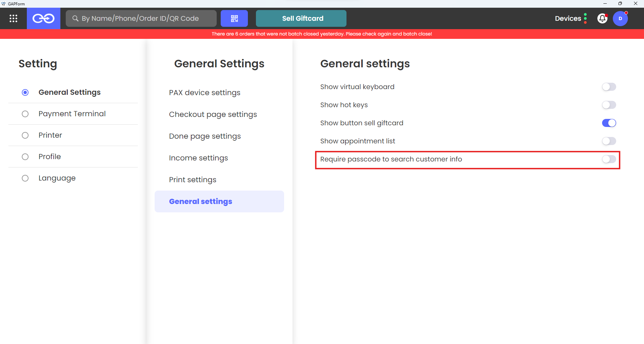Open the notifications bell
Screen dimensions: 644x344
(602, 18)
